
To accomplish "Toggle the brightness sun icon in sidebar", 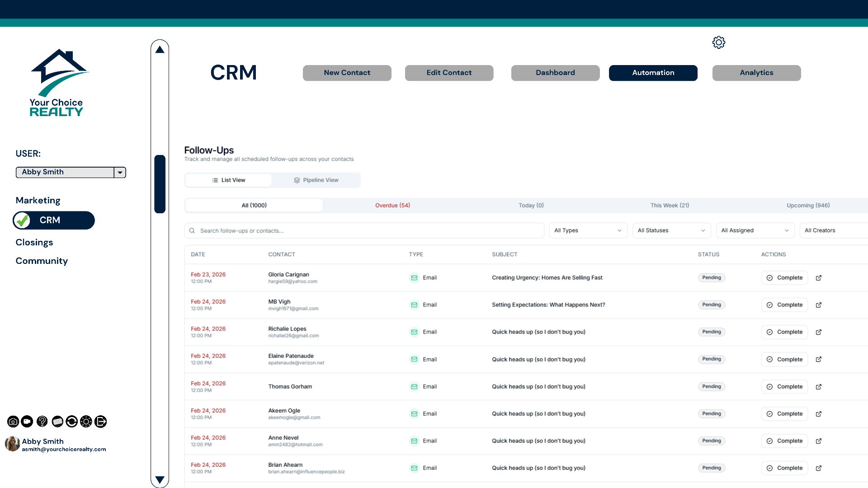I will click(x=86, y=422).
